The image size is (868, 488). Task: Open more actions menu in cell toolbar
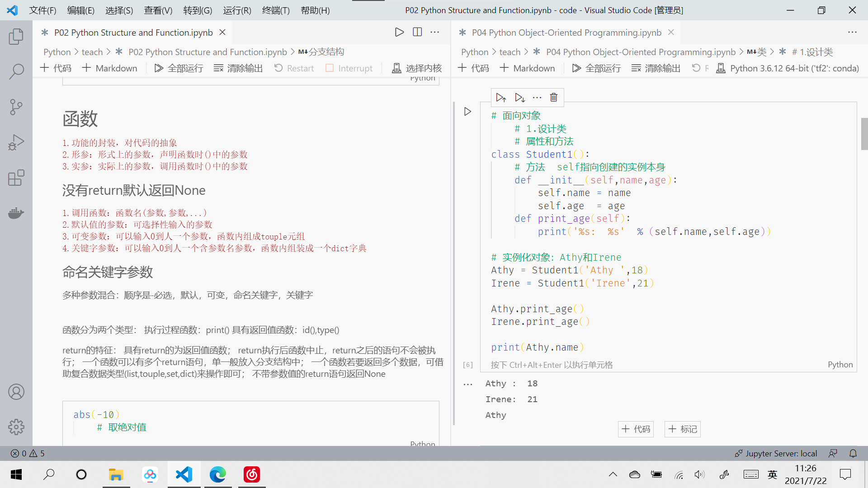[537, 98]
